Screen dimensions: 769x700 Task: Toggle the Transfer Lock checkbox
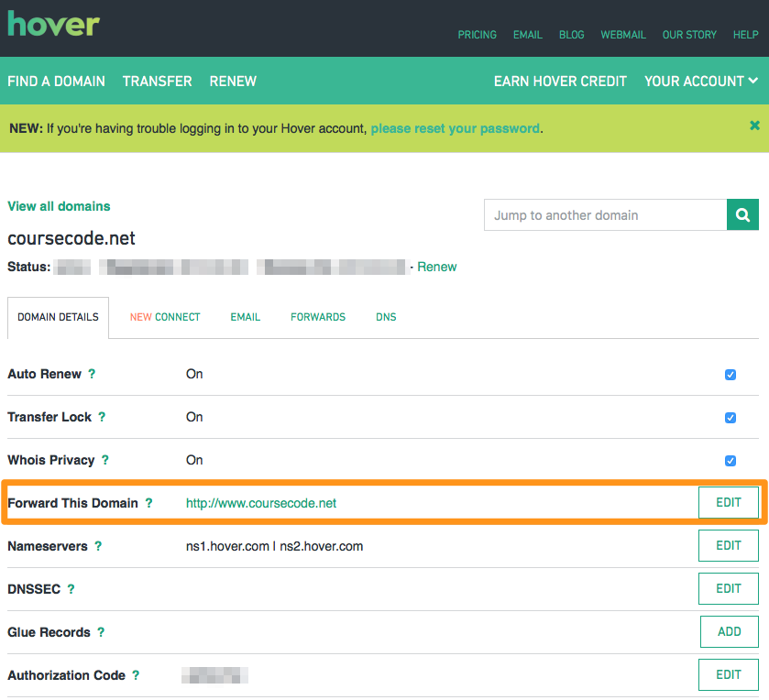pyautogui.click(x=731, y=418)
